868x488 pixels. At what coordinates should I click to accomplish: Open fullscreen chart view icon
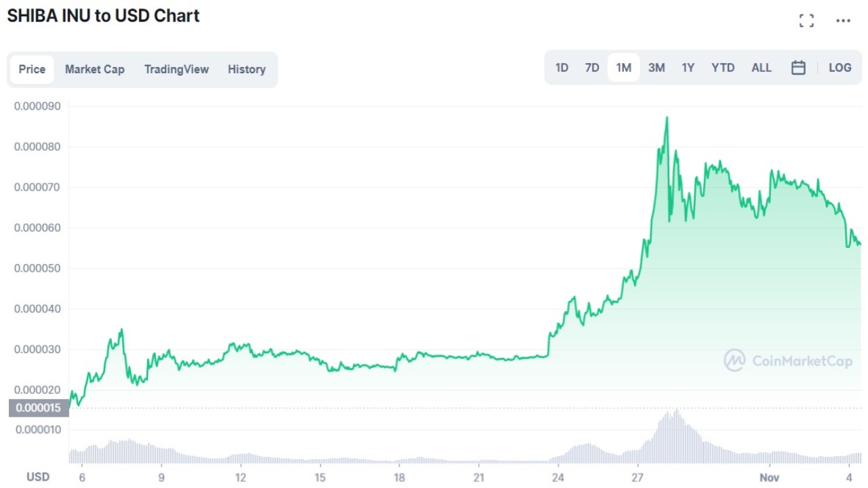[806, 20]
